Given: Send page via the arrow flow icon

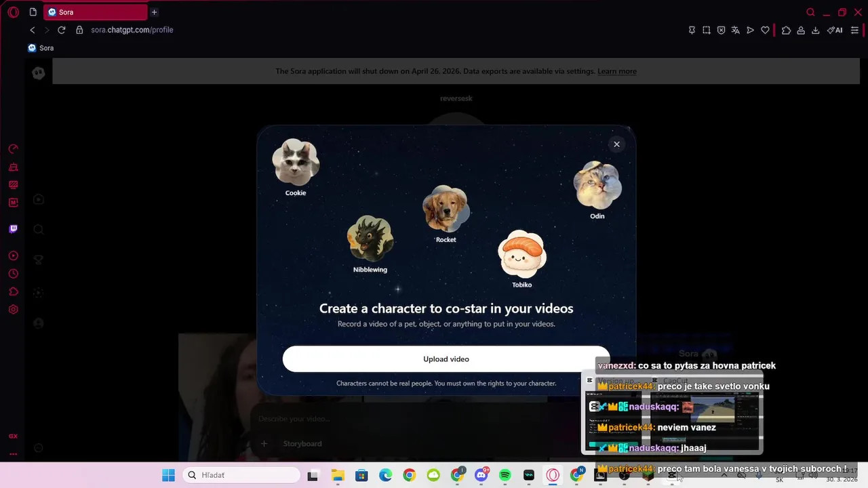Looking at the screenshot, I should [x=750, y=30].
